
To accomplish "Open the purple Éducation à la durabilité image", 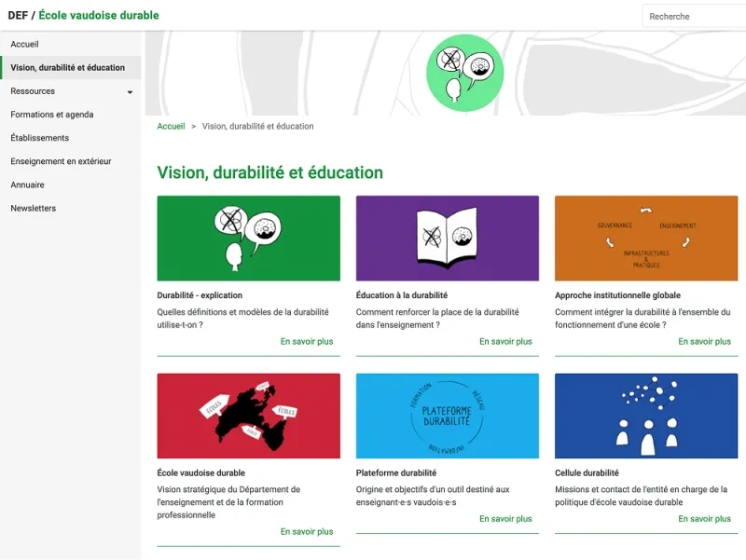I will [448, 239].
